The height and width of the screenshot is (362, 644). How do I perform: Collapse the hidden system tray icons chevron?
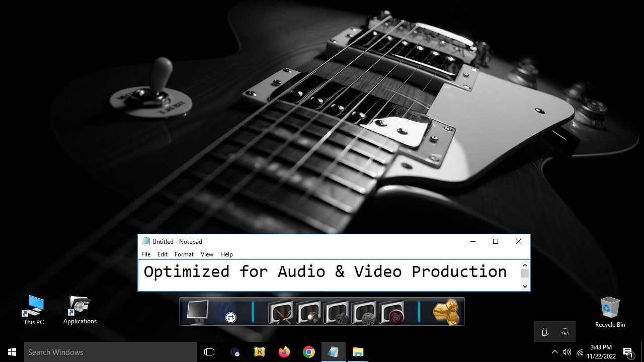click(554, 352)
